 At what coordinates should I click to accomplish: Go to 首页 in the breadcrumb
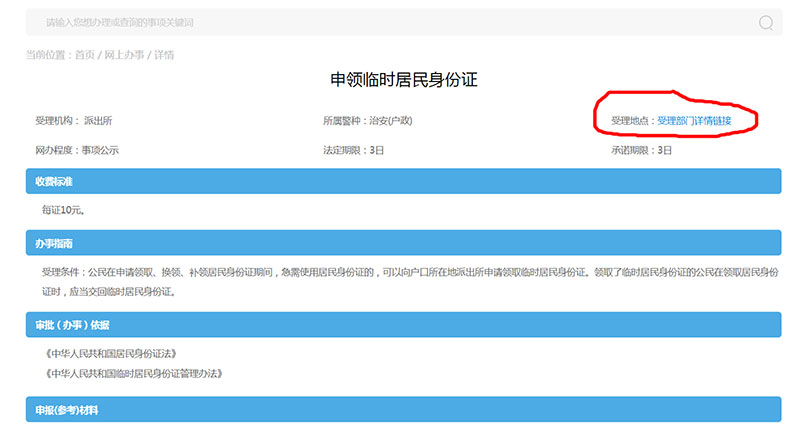click(85, 55)
